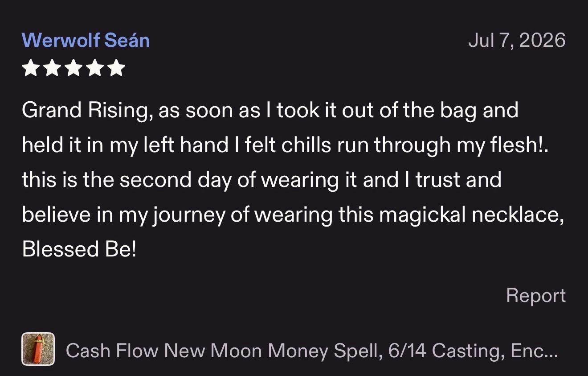Viewport: 588px width, 376px height.
Task: Report this review
Action: (536, 296)
